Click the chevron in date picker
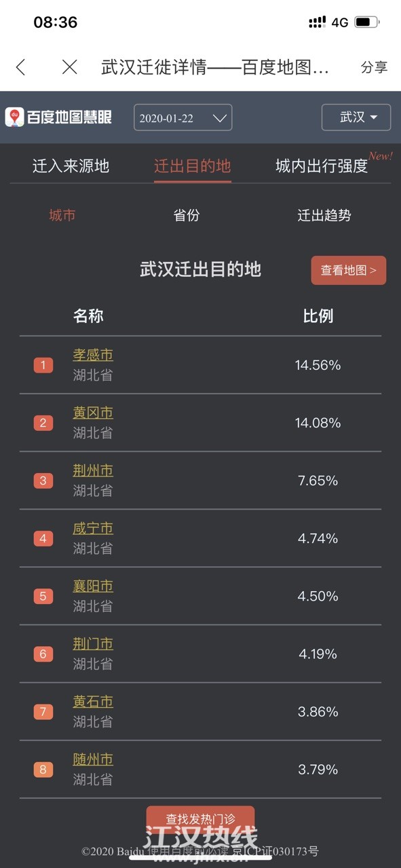This screenshot has width=401, height=868. tap(219, 118)
